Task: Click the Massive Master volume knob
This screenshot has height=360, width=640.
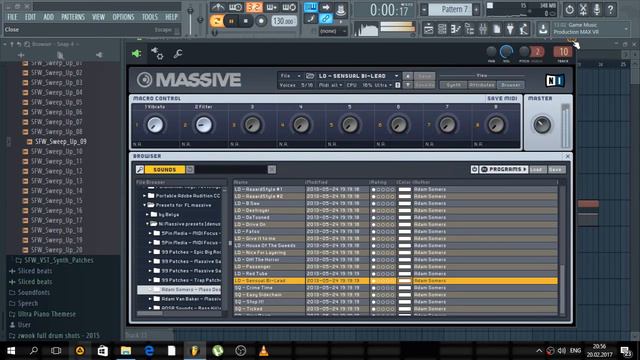Action: point(542,125)
